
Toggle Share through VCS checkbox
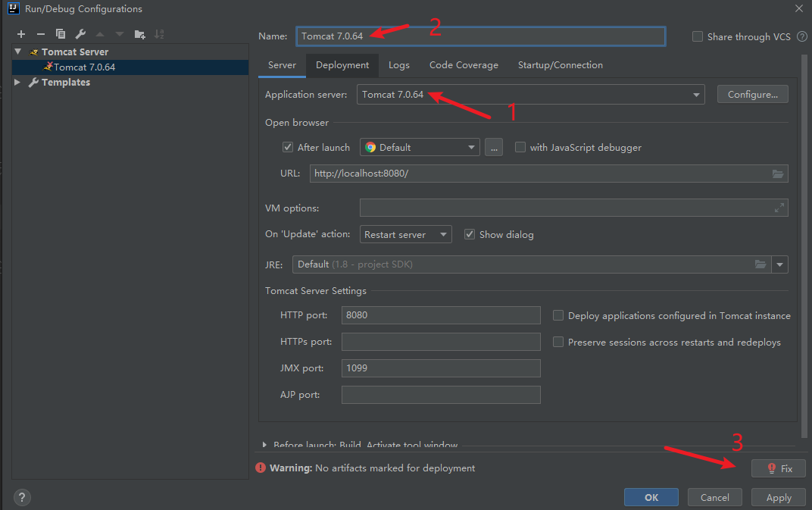coord(698,37)
